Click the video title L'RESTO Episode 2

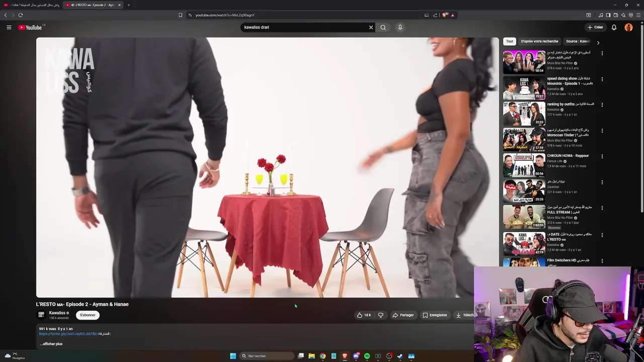83,304
